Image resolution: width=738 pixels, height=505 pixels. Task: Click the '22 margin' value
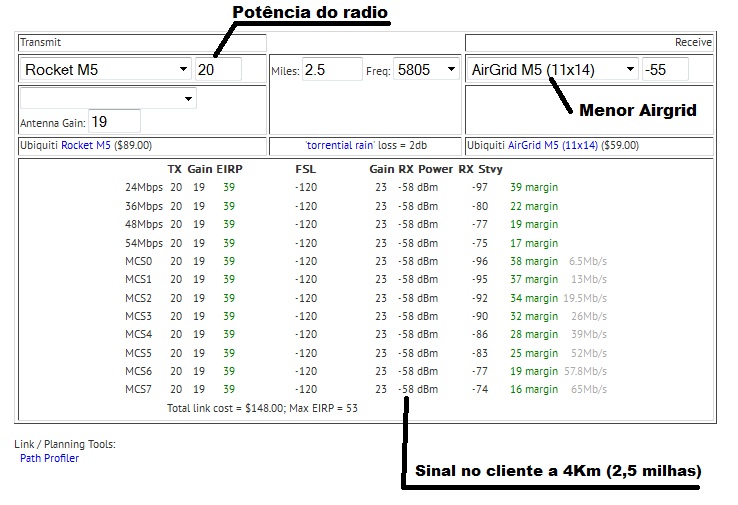[x=534, y=206]
